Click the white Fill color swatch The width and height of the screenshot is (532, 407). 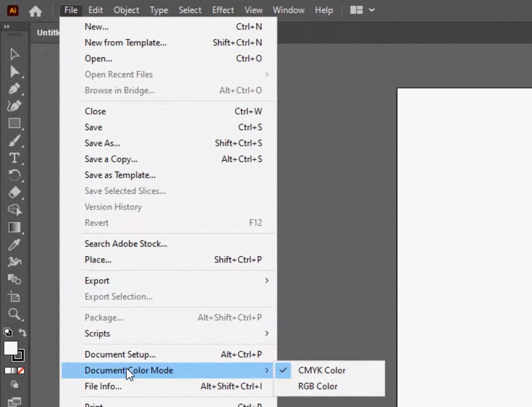[x=11, y=348]
